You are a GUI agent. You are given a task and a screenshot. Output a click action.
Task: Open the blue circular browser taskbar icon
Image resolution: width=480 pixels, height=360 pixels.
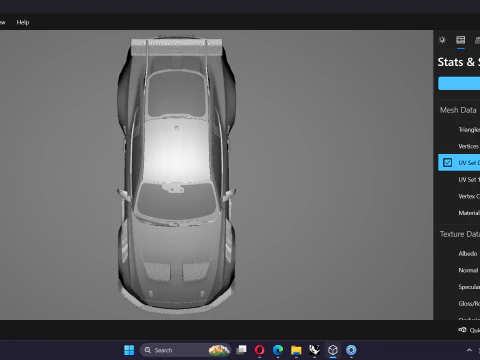(x=351, y=350)
